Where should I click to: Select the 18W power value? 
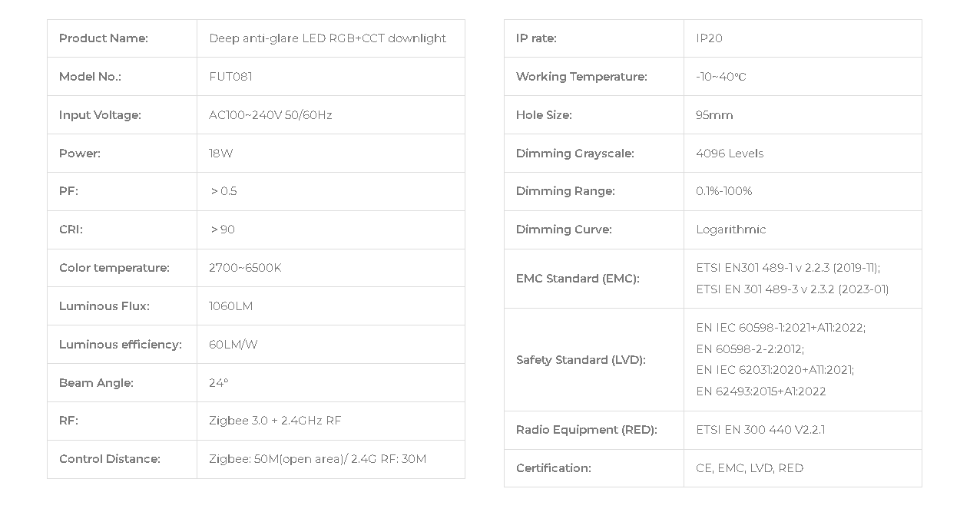(x=220, y=154)
